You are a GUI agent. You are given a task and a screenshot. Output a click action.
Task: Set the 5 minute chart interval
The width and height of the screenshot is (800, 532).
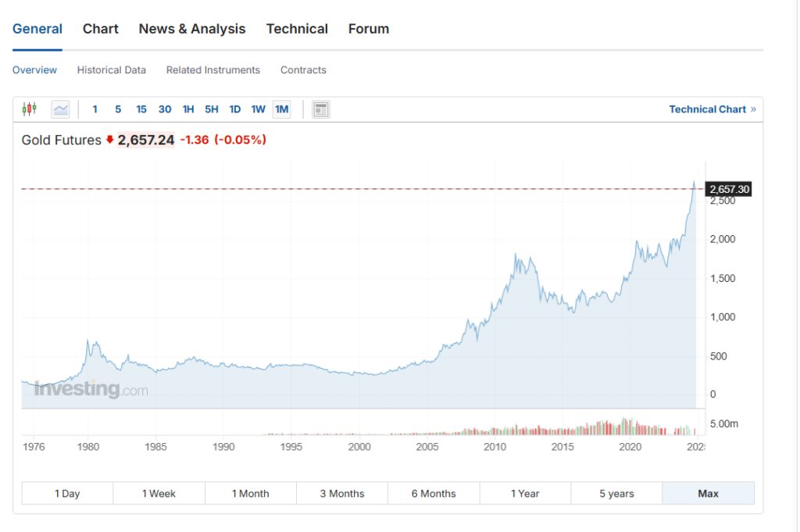click(x=118, y=109)
